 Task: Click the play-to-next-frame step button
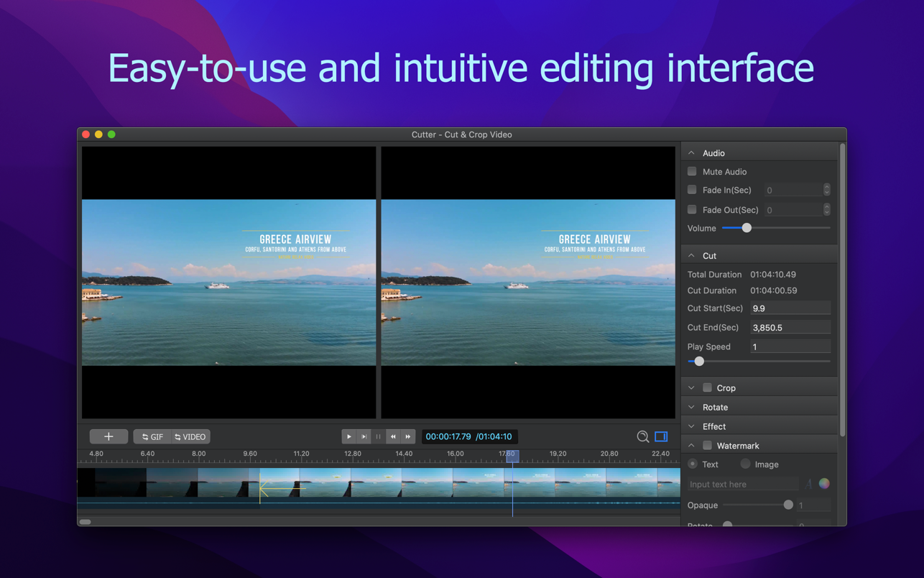point(364,436)
